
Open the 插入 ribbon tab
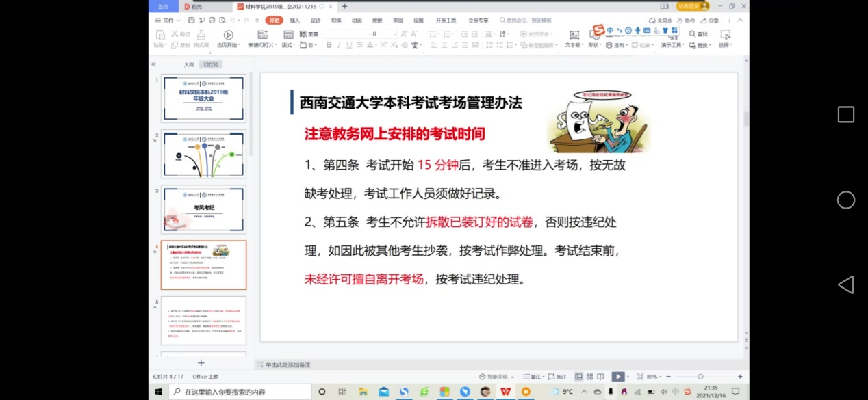pos(294,21)
